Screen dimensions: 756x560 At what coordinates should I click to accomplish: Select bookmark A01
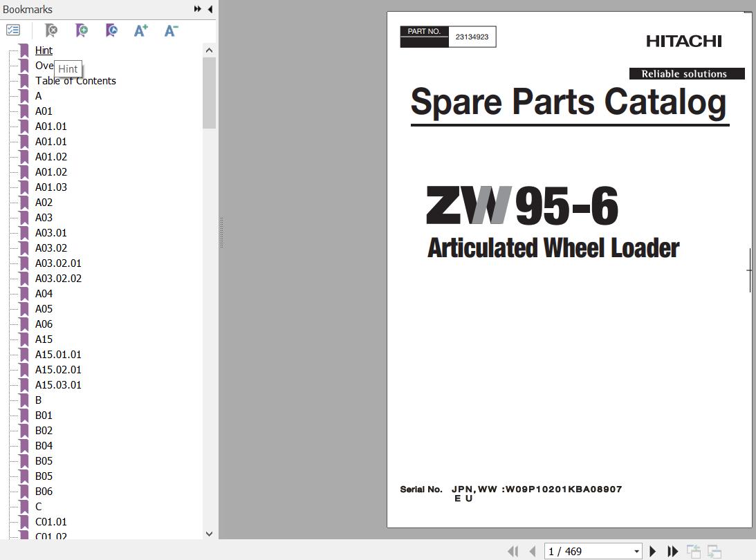point(44,111)
